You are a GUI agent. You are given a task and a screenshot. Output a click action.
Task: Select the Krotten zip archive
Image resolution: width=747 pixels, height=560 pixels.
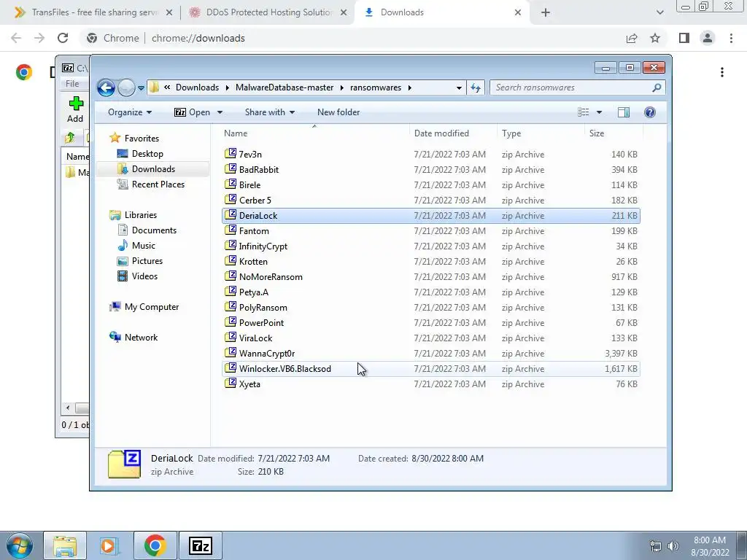(x=430, y=262)
